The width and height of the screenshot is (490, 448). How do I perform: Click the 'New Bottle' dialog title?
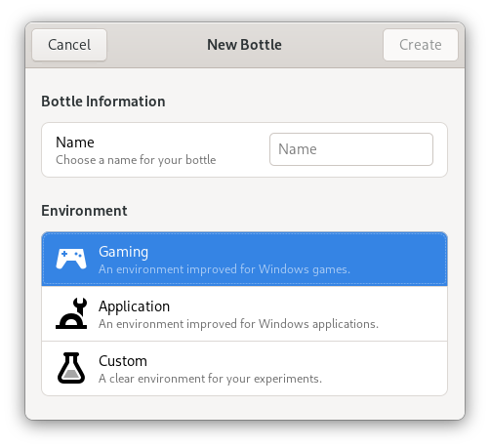click(x=244, y=45)
